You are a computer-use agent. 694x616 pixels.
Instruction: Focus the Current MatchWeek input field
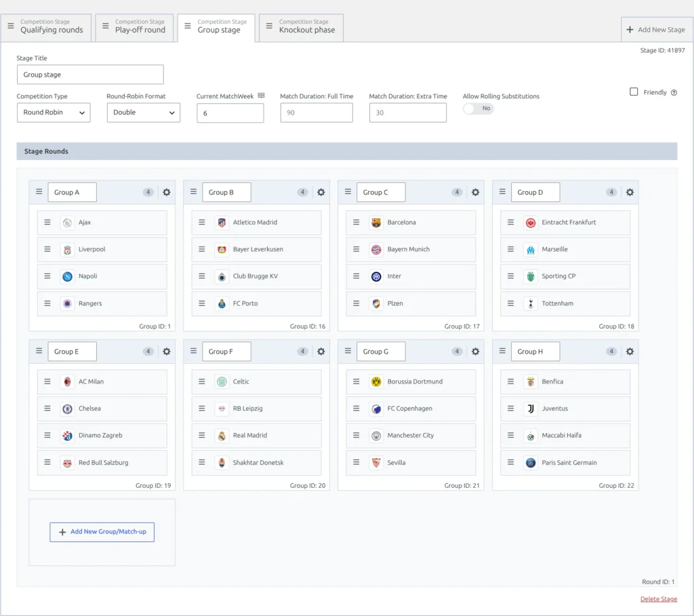pyautogui.click(x=230, y=113)
